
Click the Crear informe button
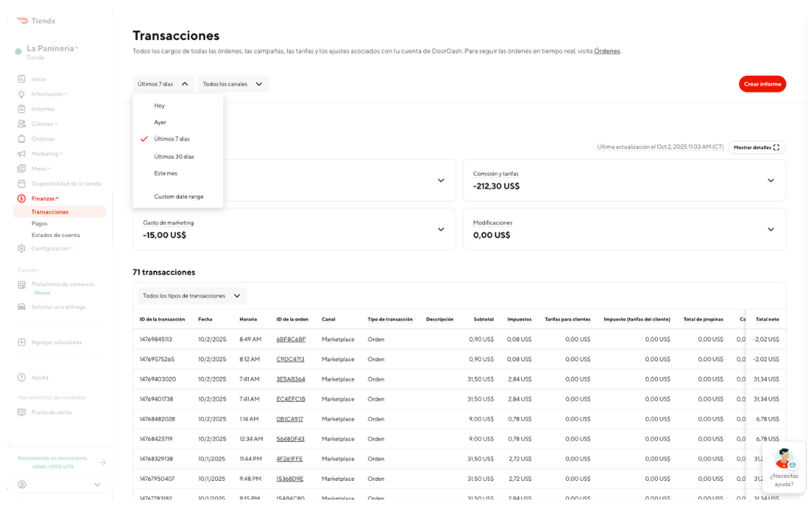[762, 84]
